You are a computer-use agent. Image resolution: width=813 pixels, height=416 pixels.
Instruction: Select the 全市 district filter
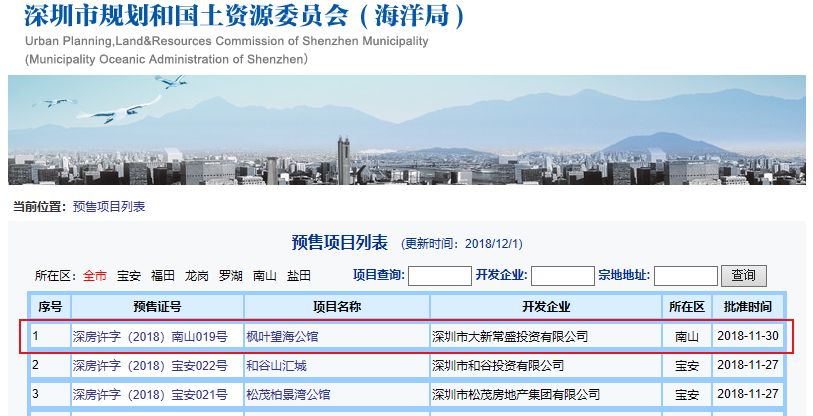click(94, 276)
